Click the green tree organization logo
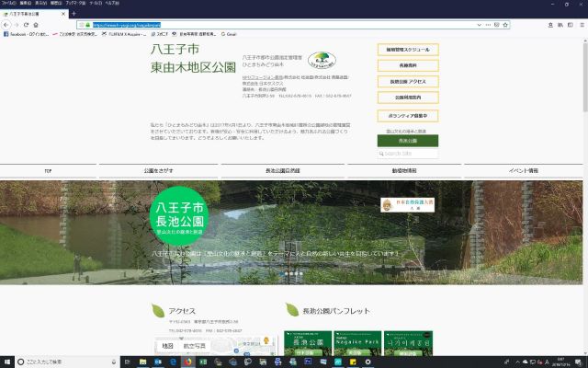 [322, 61]
